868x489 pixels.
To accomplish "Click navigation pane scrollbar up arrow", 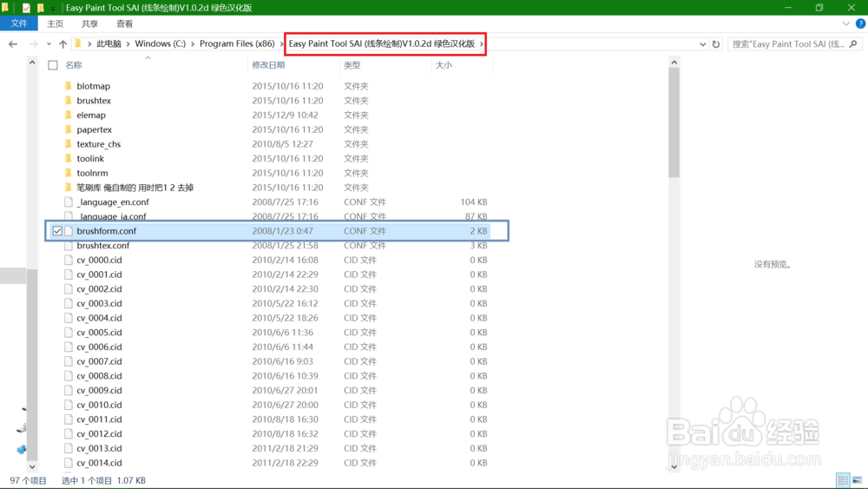I will pos(32,63).
